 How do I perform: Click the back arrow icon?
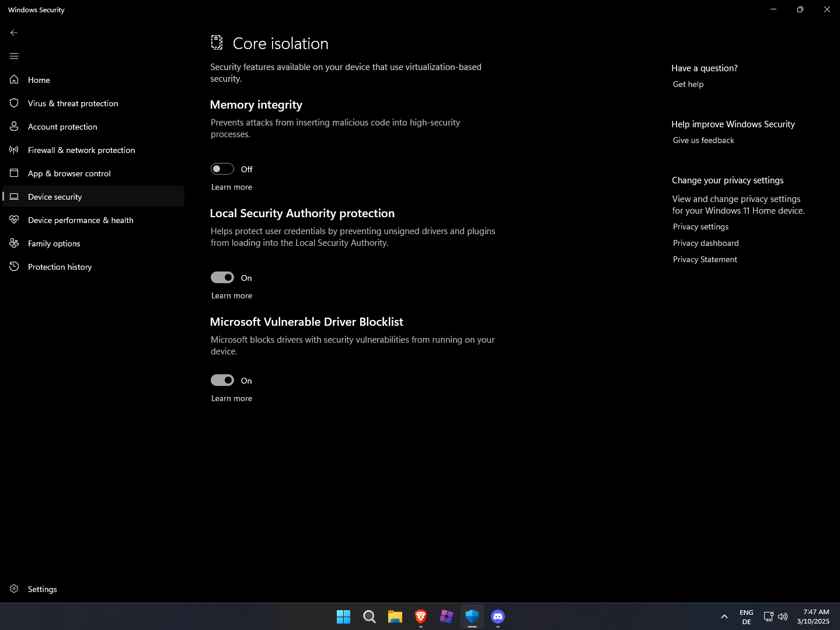(14, 33)
